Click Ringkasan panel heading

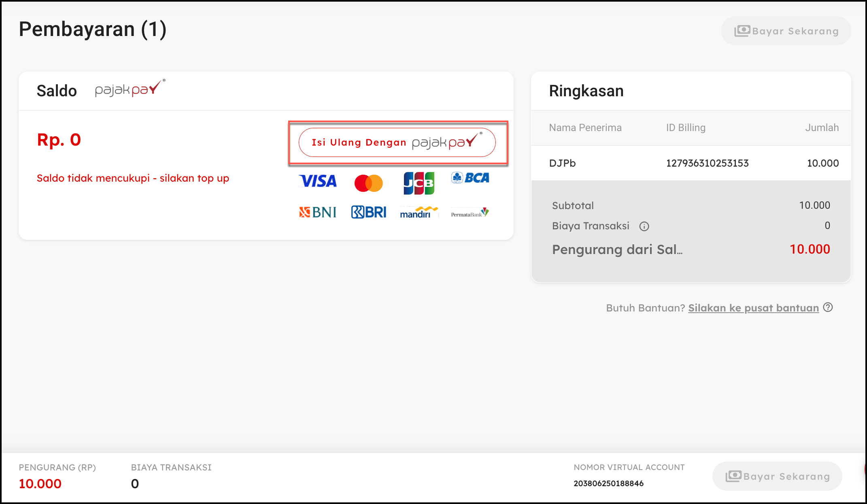586,91
